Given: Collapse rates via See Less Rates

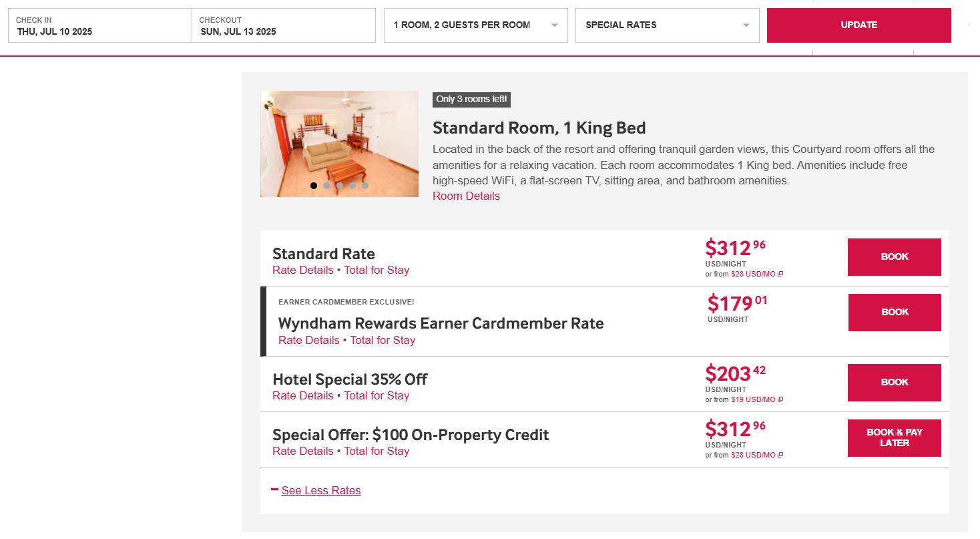Looking at the screenshot, I should click(321, 490).
